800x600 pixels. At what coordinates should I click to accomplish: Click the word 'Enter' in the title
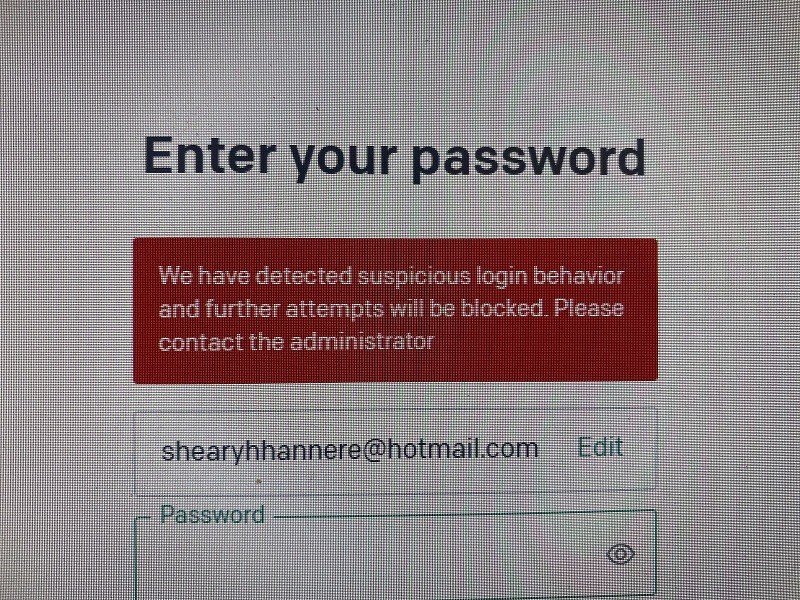tap(210, 156)
